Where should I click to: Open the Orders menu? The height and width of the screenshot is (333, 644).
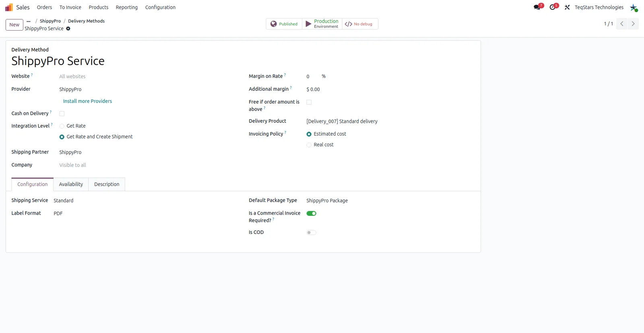[44, 7]
